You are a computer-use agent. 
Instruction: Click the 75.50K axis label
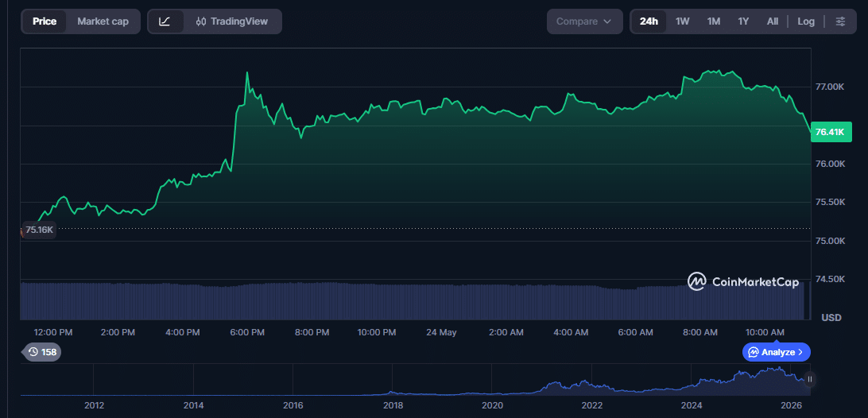tap(829, 203)
